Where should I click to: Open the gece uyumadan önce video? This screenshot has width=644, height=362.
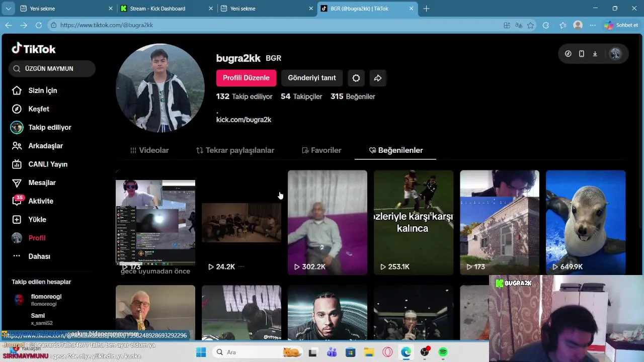pyautogui.click(x=155, y=223)
